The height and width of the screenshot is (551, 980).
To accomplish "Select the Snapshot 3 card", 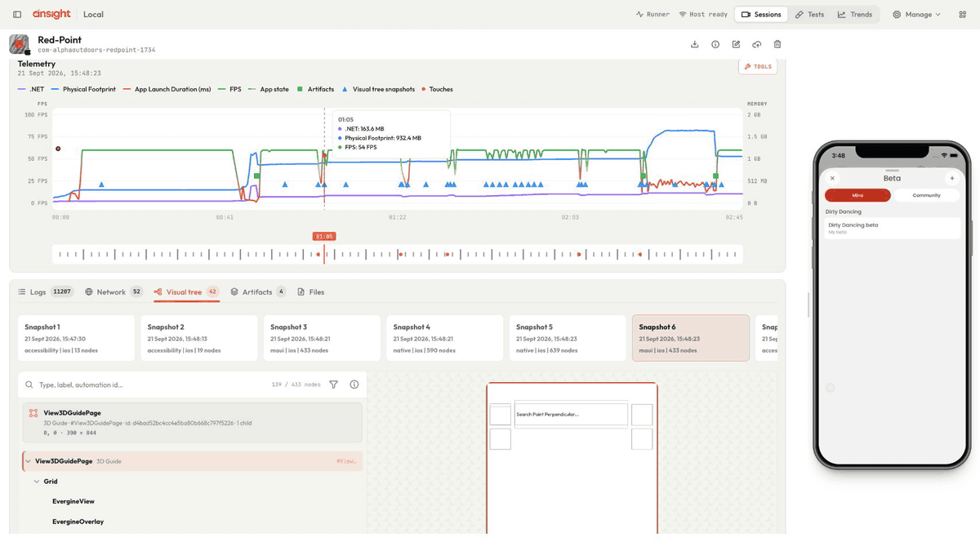I will click(x=322, y=338).
